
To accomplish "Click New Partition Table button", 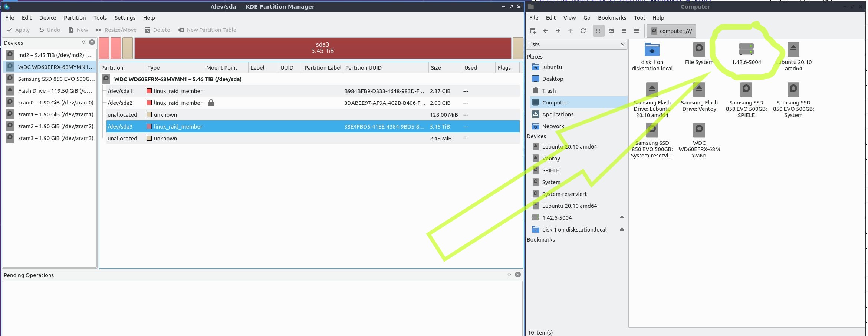I will point(207,30).
